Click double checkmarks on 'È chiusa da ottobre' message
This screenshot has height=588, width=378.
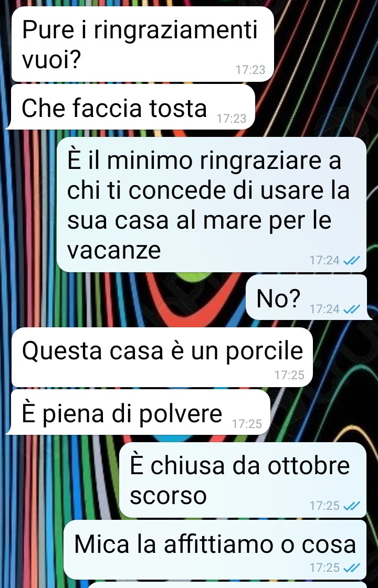click(352, 506)
